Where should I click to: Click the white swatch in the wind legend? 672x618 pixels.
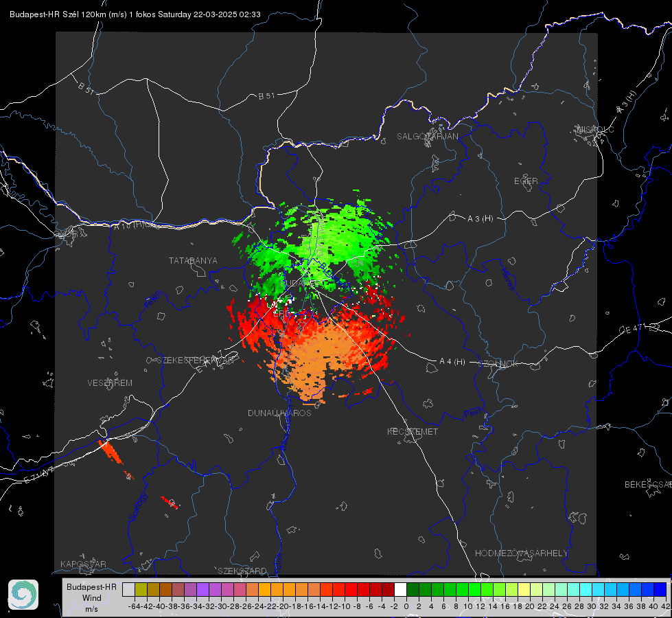click(400, 589)
